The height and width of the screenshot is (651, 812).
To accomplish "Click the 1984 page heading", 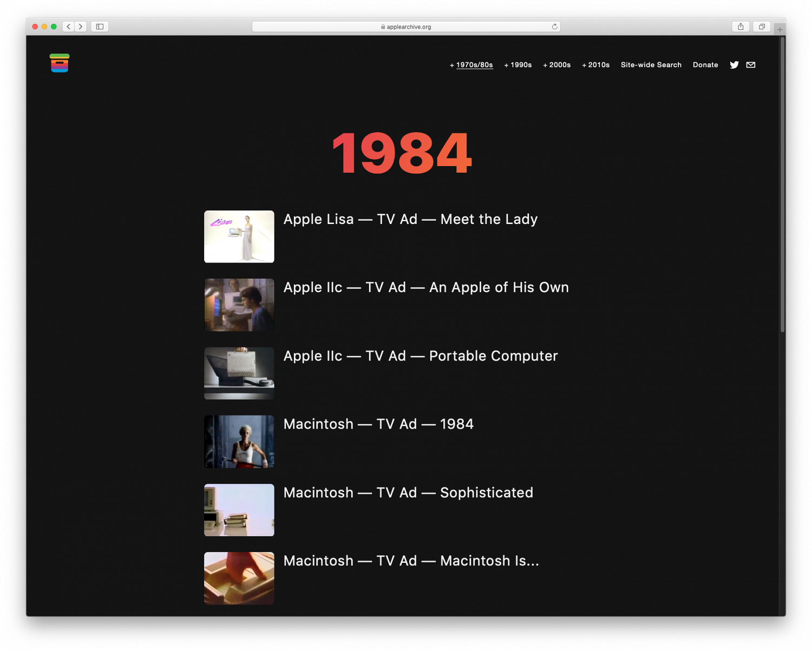I will pyautogui.click(x=402, y=154).
